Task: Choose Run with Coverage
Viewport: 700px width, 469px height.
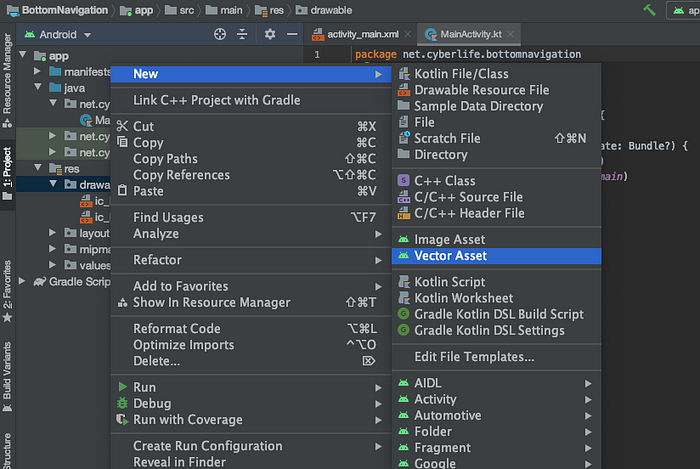Action: pos(251,419)
